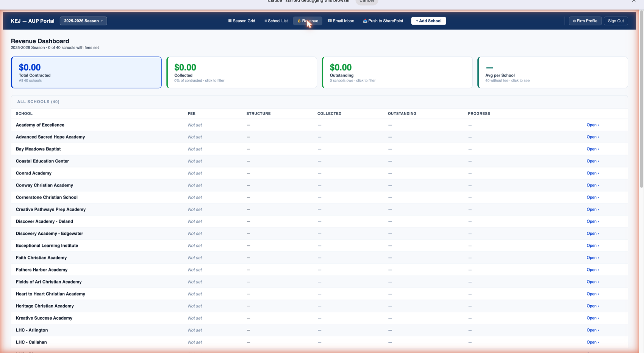Viewport: 644px width, 353px height.
Task: Switch to Season Grid view
Action: pyautogui.click(x=241, y=21)
